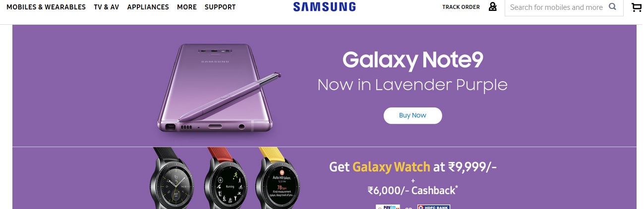Expand the More menu
644x209 pixels.
click(x=186, y=7)
